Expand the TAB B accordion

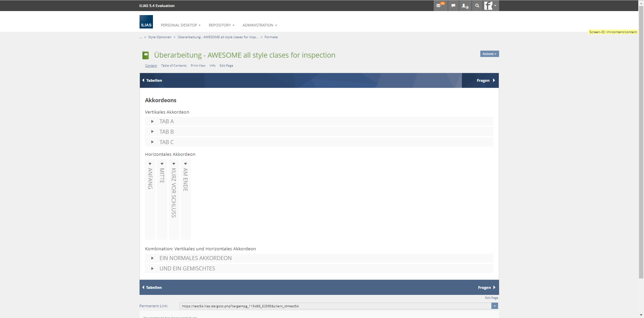[x=319, y=132]
